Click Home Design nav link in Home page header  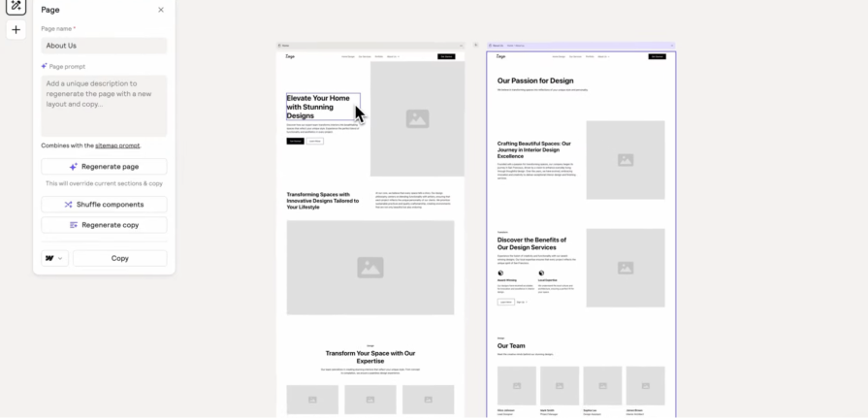[x=348, y=56]
